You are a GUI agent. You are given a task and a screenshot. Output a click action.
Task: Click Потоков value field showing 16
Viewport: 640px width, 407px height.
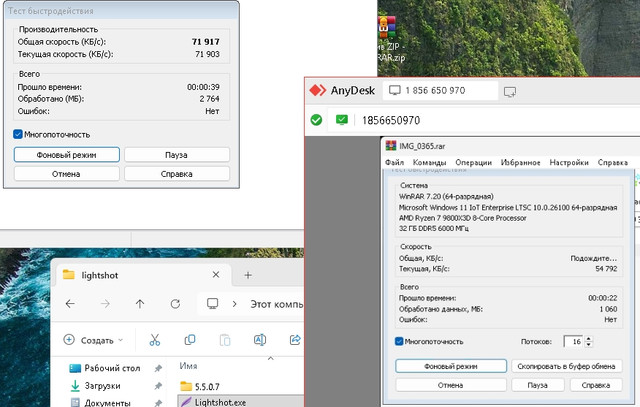click(x=573, y=341)
